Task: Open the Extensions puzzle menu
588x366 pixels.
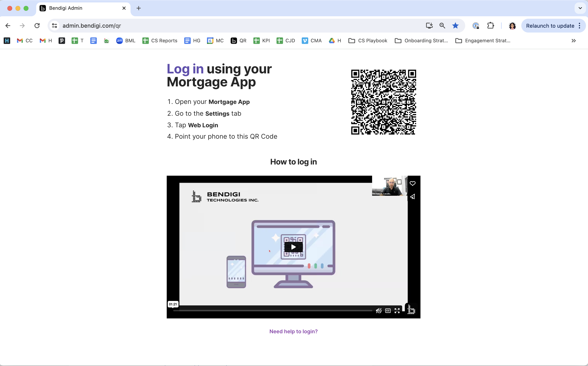Action: [x=490, y=26]
